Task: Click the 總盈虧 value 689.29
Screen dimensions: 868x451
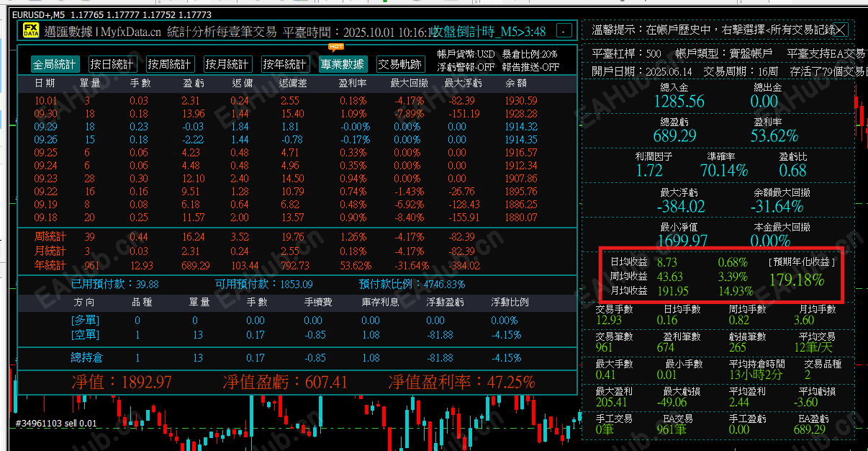Action: click(675, 135)
